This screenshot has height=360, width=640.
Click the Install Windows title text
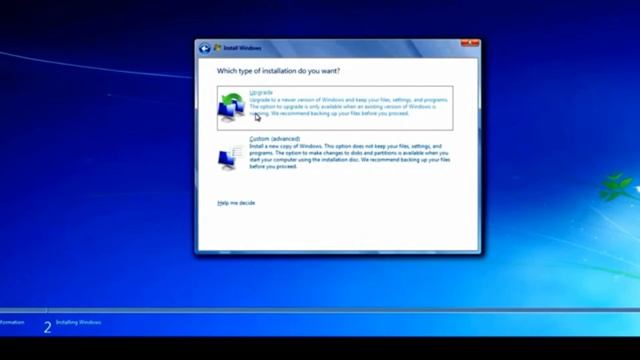(x=242, y=48)
